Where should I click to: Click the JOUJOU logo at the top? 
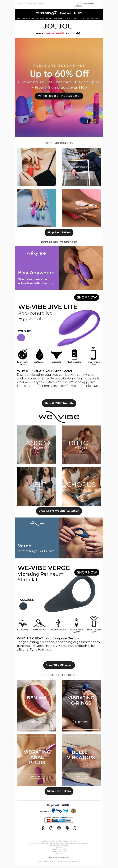pos(58,26)
